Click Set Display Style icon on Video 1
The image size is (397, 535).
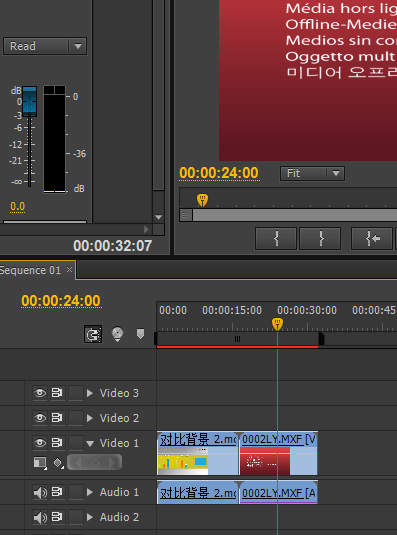point(40,463)
